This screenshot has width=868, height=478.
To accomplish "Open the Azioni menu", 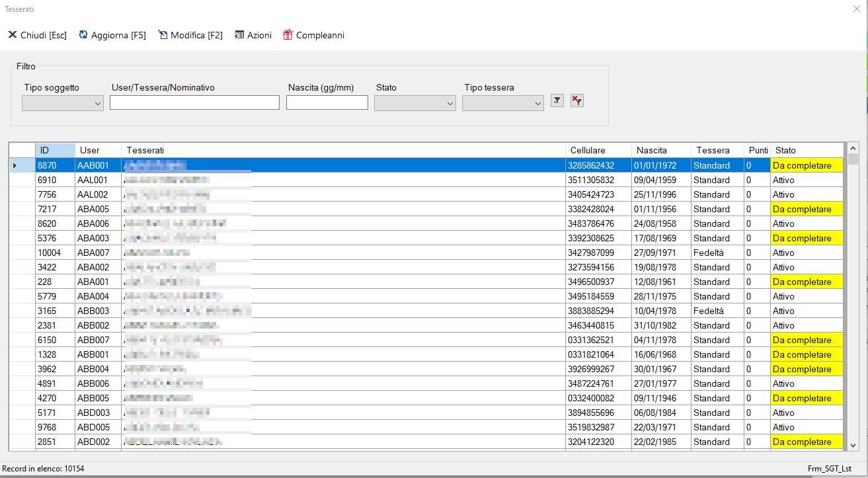I will 253,35.
